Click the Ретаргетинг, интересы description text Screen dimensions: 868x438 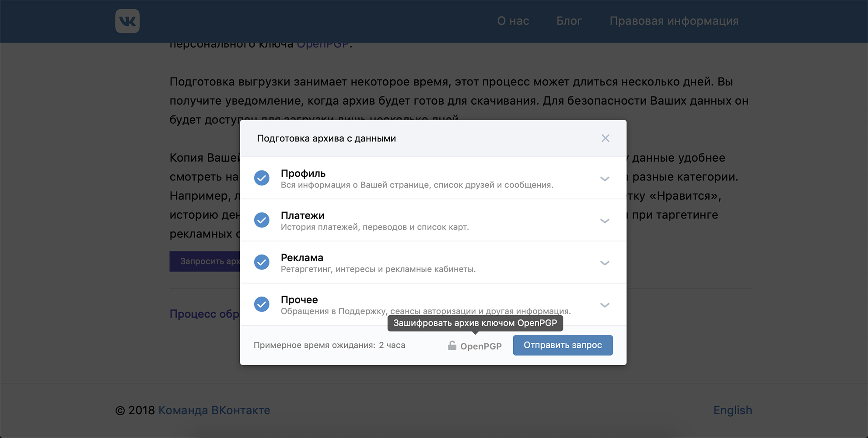[378, 269]
